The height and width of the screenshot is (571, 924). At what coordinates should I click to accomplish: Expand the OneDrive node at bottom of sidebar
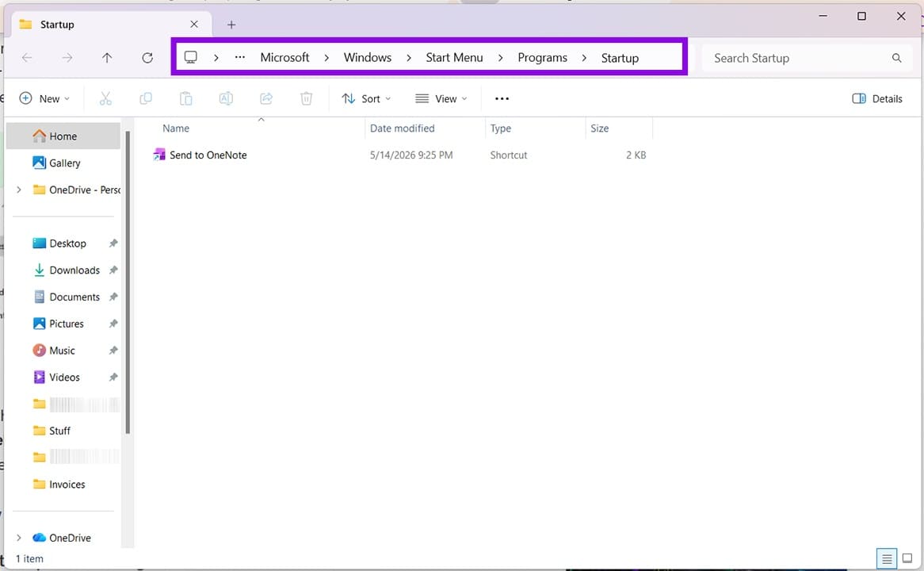[x=19, y=538]
